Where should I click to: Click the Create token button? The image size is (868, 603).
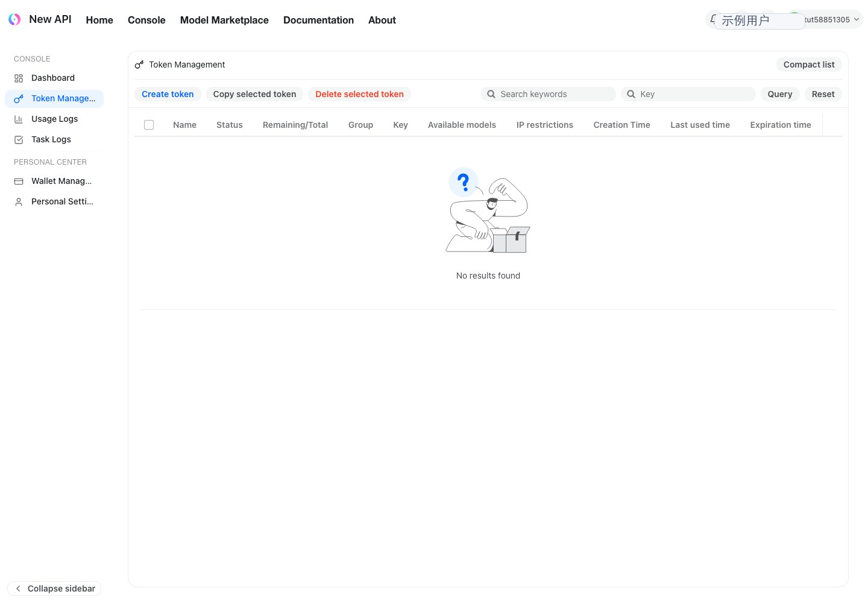coord(168,94)
